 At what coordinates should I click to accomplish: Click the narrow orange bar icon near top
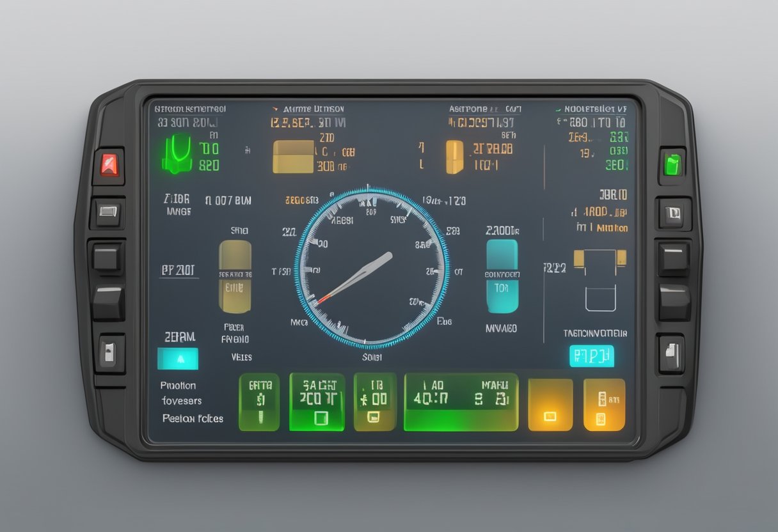454,157
